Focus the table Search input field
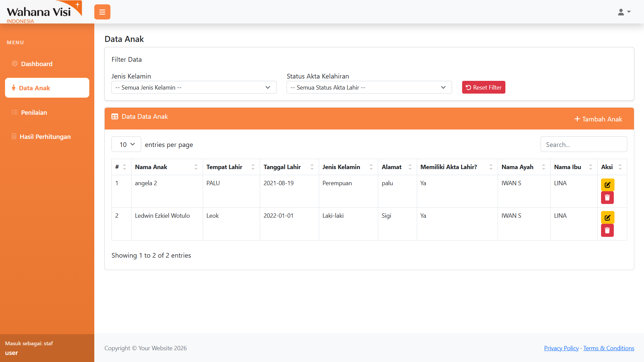The height and width of the screenshot is (362, 644). coord(584,145)
